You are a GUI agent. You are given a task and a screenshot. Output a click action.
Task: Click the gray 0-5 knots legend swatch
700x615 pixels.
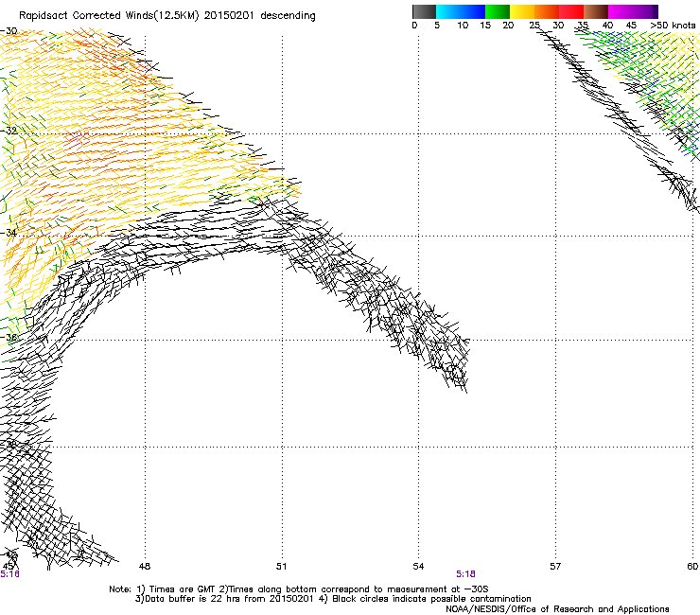(424, 11)
